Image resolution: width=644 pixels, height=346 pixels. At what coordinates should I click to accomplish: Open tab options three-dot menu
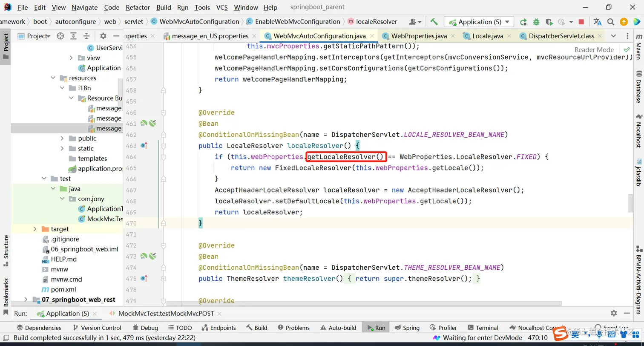(x=628, y=36)
